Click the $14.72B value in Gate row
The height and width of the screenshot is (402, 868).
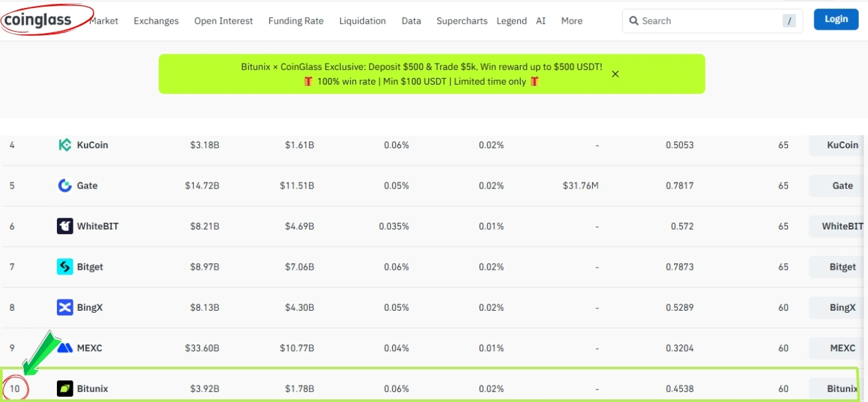tap(202, 186)
